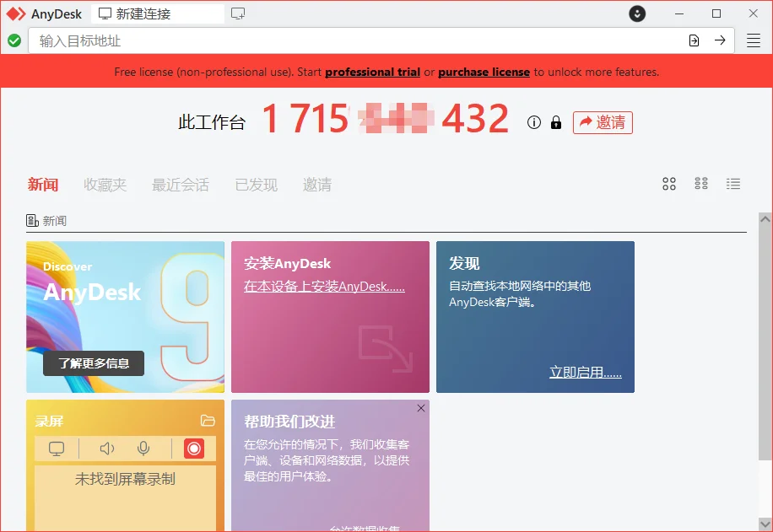This screenshot has width=773, height=532.
Task: Open the 收藏夹 tab
Action: [x=105, y=185]
